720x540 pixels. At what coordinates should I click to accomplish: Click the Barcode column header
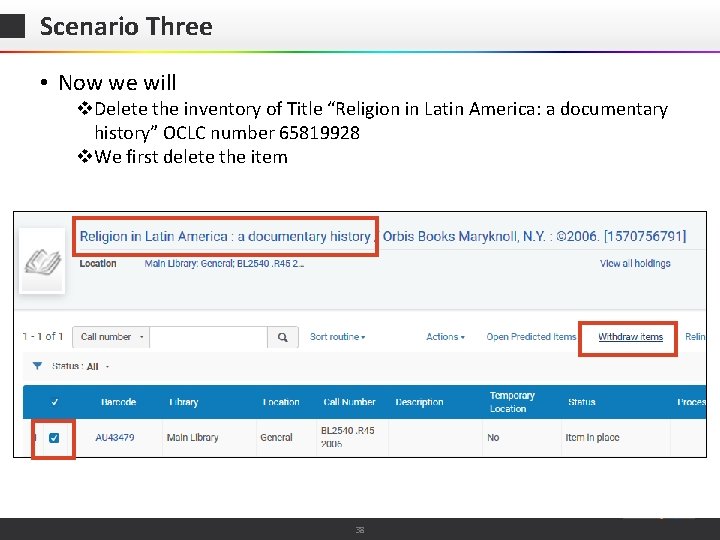click(118, 402)
